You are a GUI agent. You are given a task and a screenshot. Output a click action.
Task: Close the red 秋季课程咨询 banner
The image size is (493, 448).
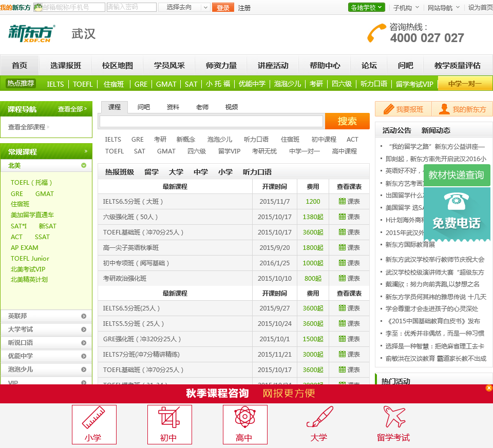(x=489, y=388)
